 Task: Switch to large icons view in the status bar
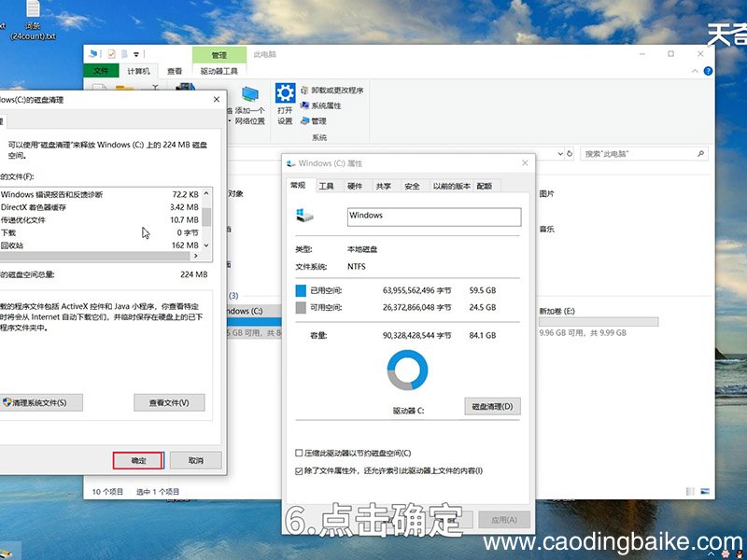click(705, 492)
